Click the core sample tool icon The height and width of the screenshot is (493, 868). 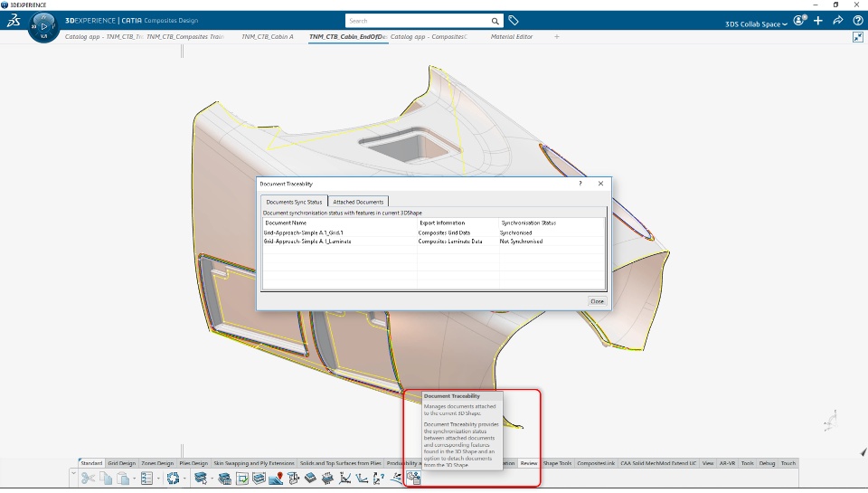click(x=293, y=478)
